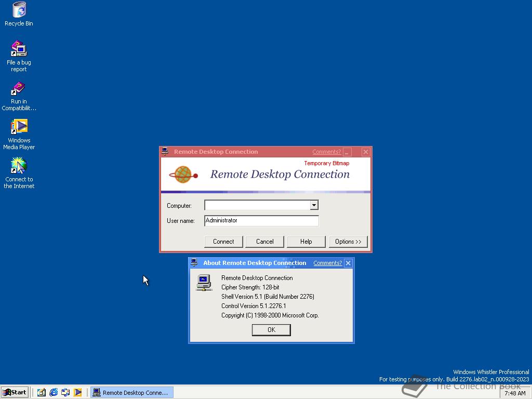This screenshot has width=532, height=399.
Task: Click the User name field containing Administrator
Action: tap(262, 220)
